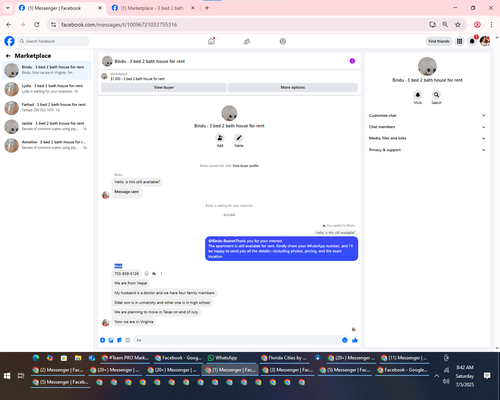Reload the page
The width and height of the screenshot is (500, 400).
click(37, 24)
